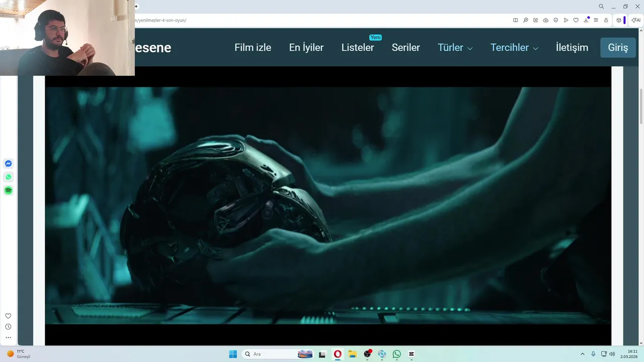
Task: Open the İletişim contact page
Action: coord(572,47)
